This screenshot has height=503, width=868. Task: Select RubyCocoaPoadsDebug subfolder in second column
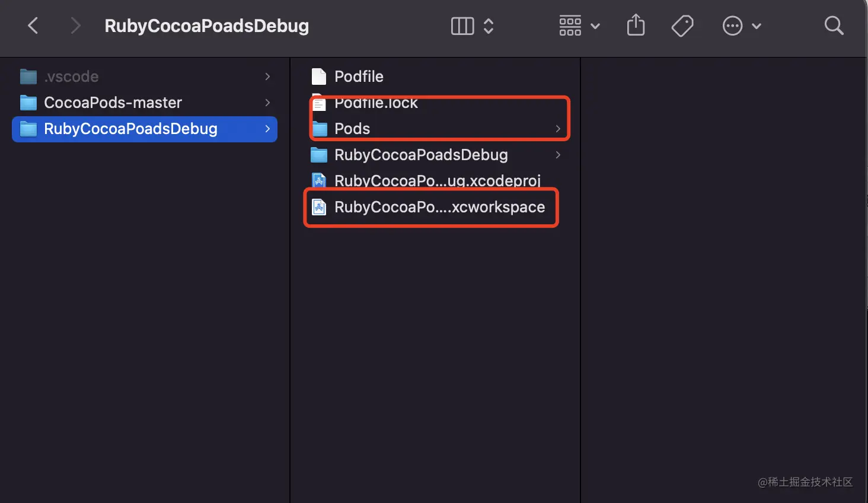point(421,155)
